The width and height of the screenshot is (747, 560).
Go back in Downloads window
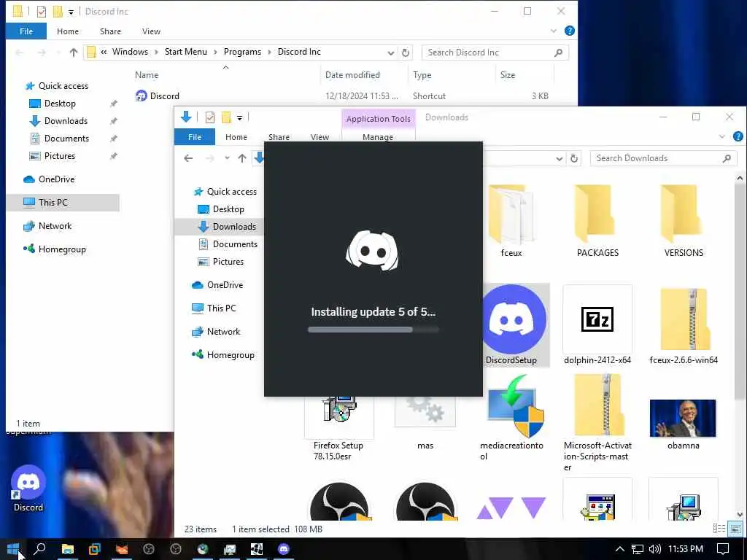point(188,158)
